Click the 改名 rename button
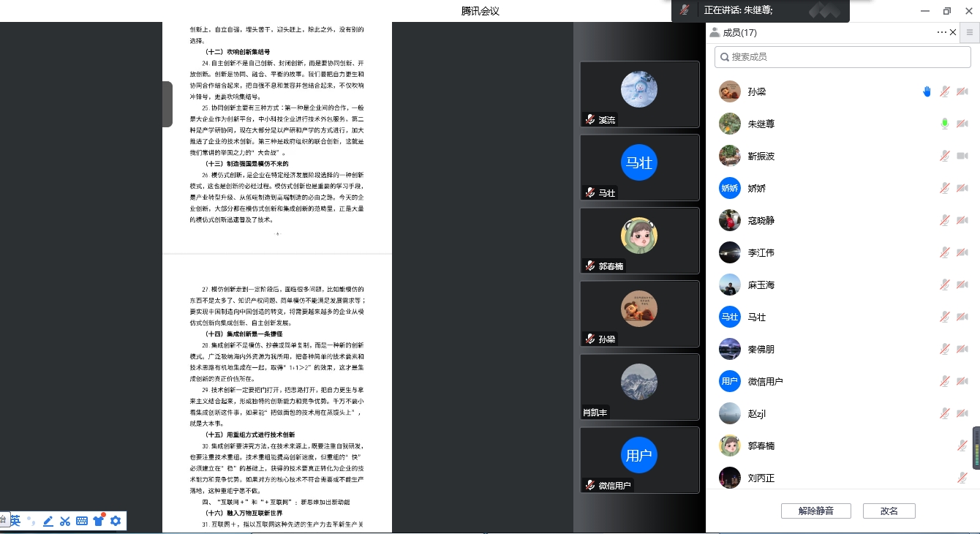Image resolution: width=980 pixels, height=534 pixels. [889, 511]
